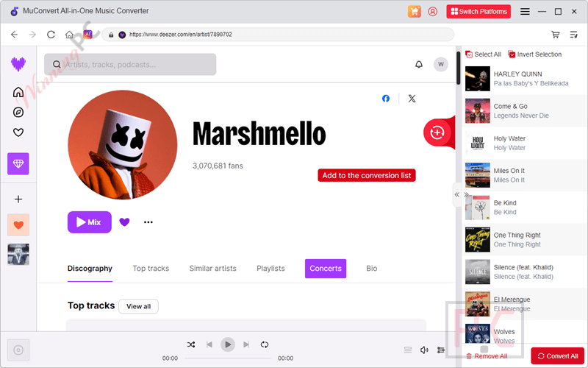
Task: Select the One Thing Right track row
Action: coord(523,240)
